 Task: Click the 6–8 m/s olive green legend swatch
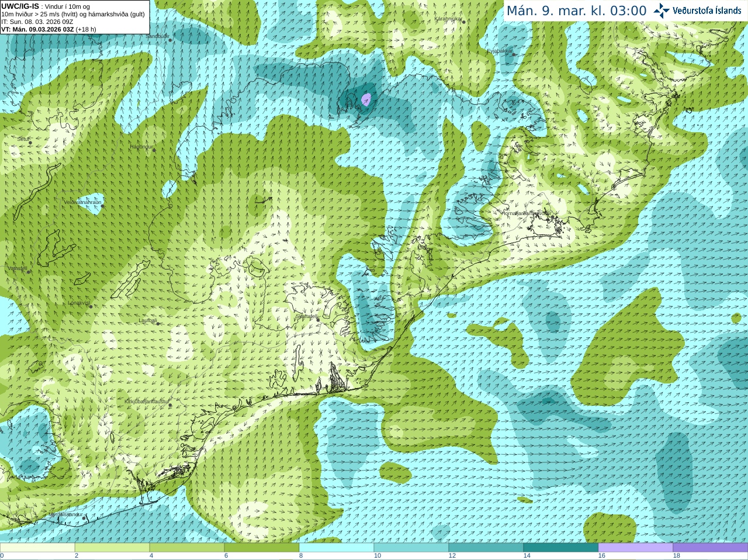[x=262, y=548]
